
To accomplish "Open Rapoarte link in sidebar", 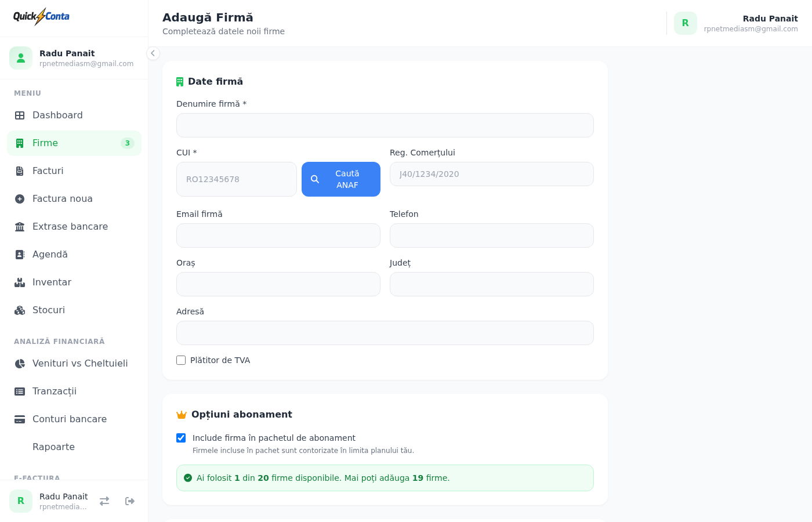I will tap(53, 447).
